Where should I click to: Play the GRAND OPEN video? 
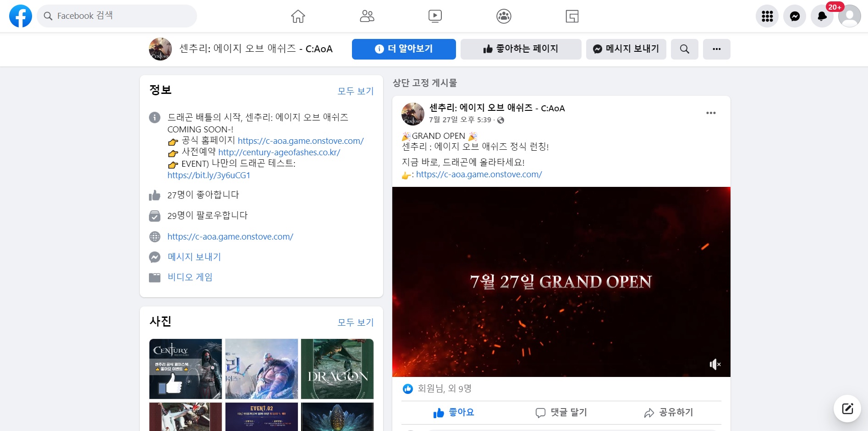pos(561,282)
